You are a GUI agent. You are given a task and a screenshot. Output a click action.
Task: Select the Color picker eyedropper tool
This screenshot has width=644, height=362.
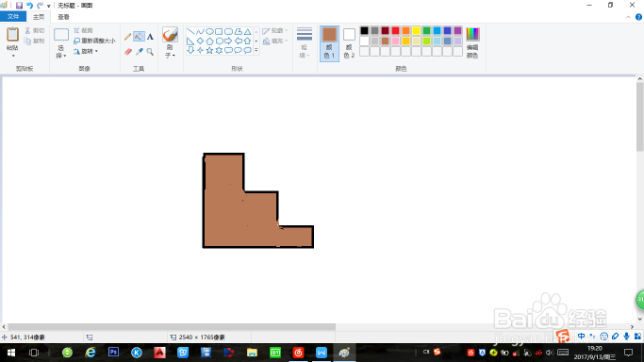140,52
